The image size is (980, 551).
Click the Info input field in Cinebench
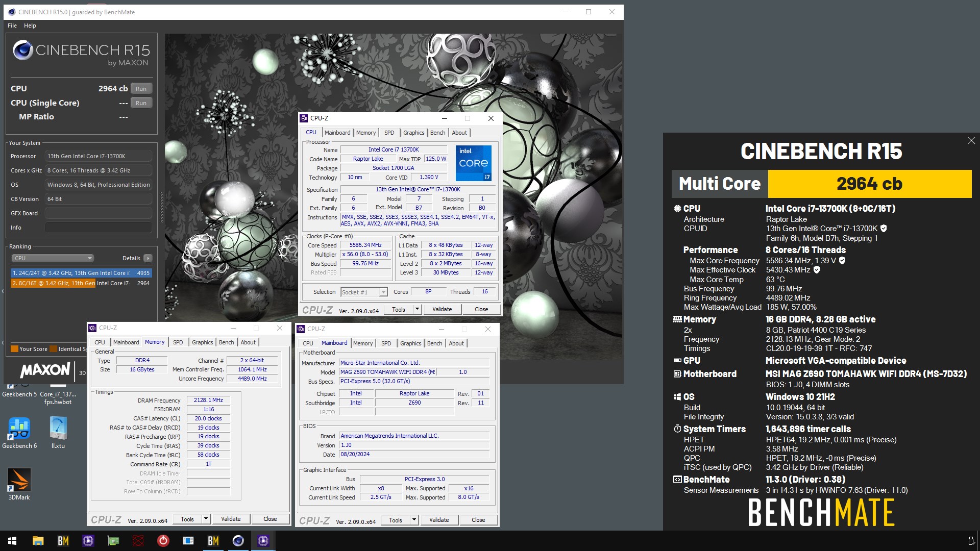[x=99, y=228]
